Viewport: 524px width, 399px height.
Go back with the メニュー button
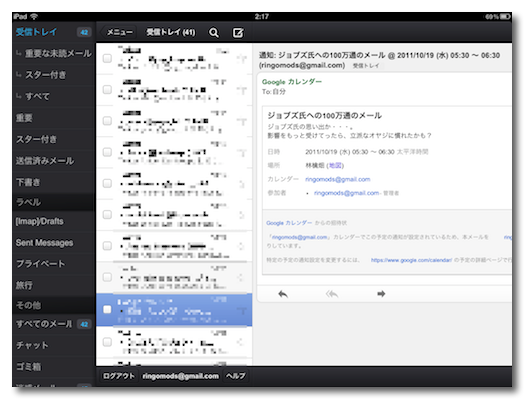[x=118, y=32]
